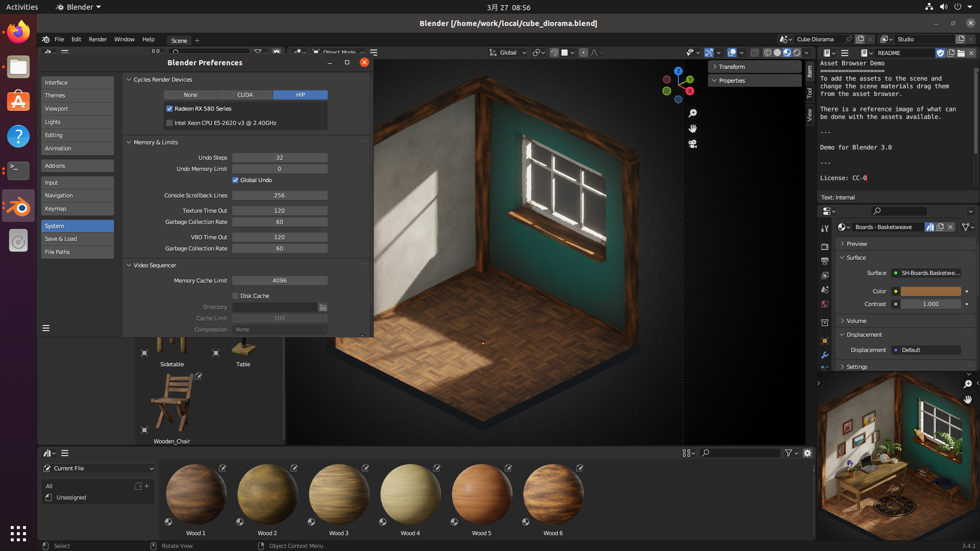Click SH-Boards.Basketweave surface shader field
Image resolution: width=980 pixels, height=551 pixels.
(926, 273)
